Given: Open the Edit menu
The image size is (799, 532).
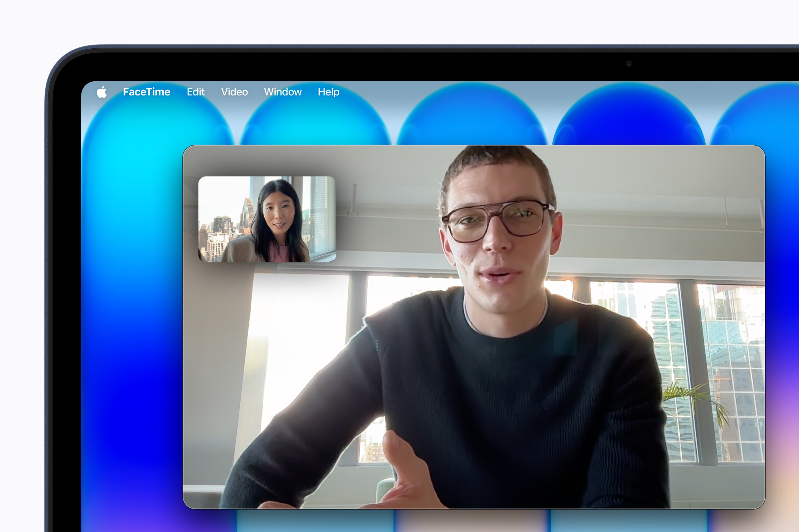Looking at the screenshot, I should [196, 92].
